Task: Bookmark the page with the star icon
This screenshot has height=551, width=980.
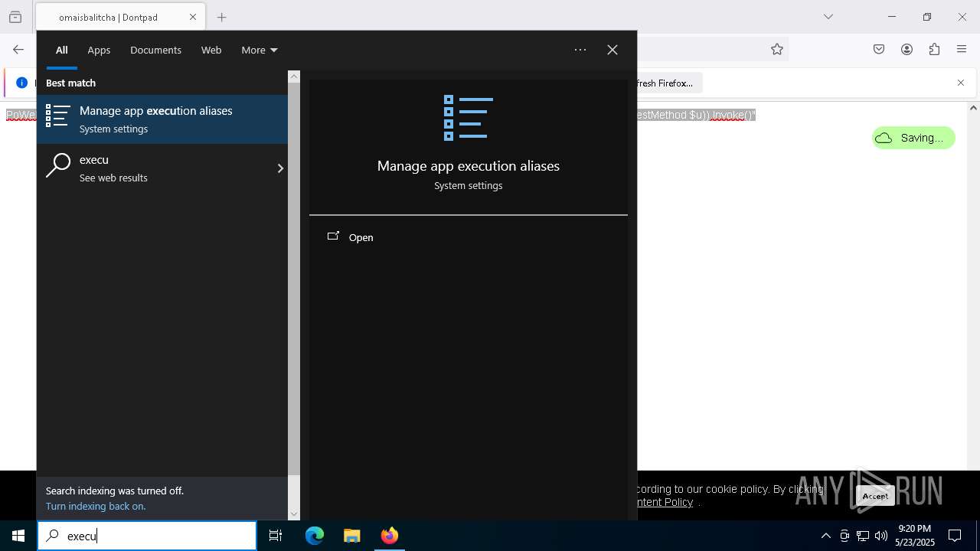Action: tap(777, 50)
